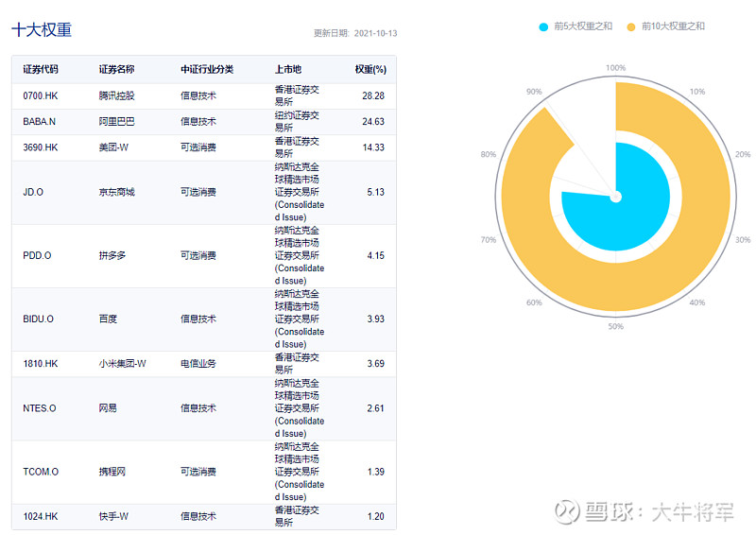Click weight value 3.69
756x535 pixels.
point(375,364)
